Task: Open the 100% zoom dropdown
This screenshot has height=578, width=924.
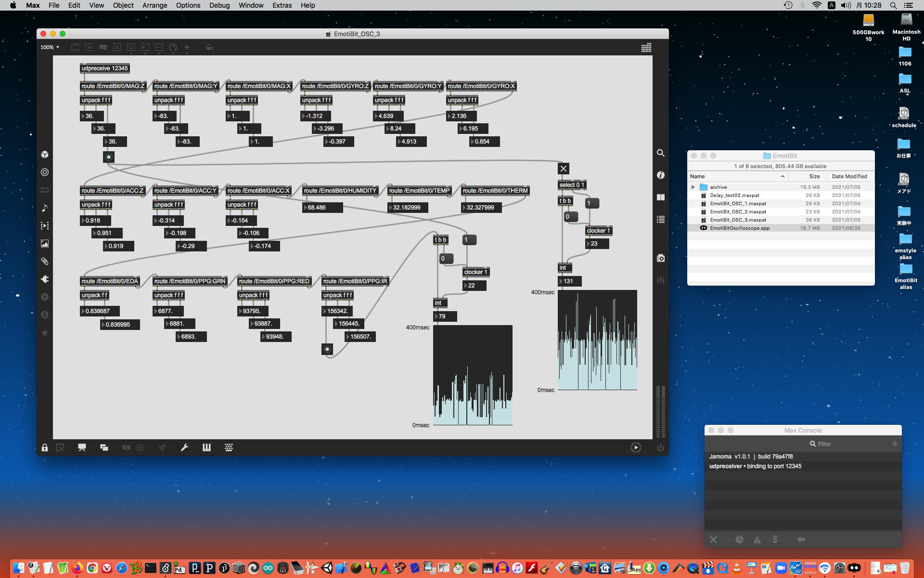Action: coord(50,47)
